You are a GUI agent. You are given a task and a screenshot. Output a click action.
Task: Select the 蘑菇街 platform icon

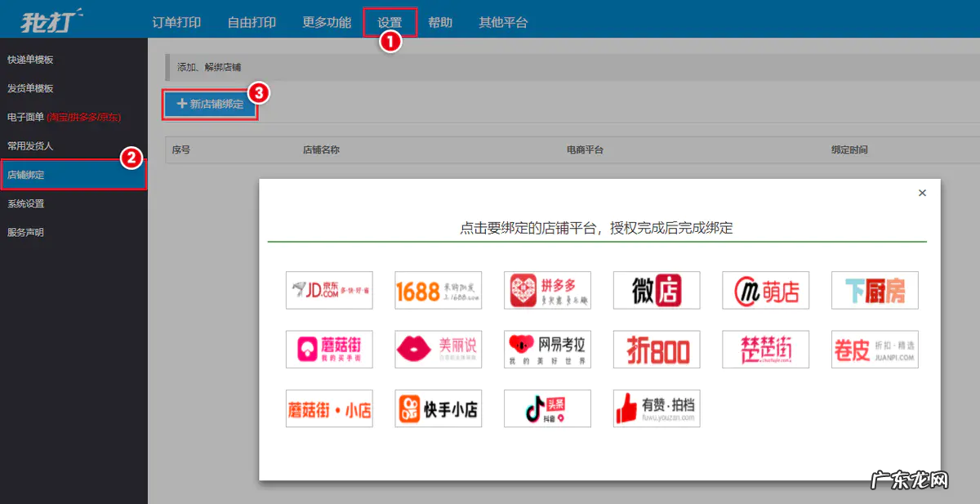point(328,349)
